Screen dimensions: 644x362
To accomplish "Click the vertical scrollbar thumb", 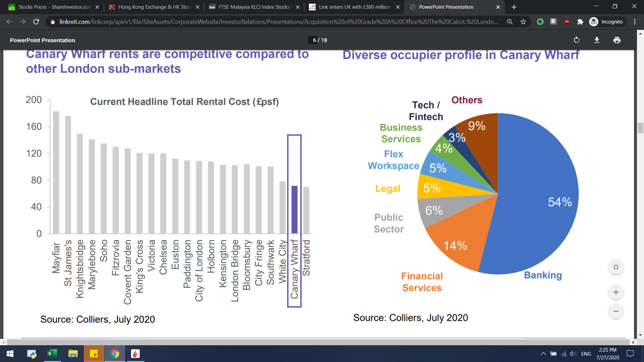I will tap(640, 128).
